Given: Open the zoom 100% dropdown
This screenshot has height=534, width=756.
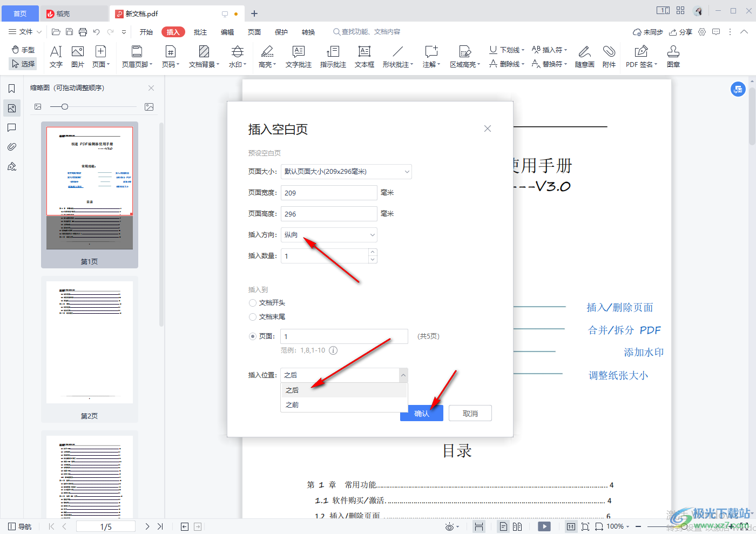Looking at the screenshot, I should click(x=618, y=526).
